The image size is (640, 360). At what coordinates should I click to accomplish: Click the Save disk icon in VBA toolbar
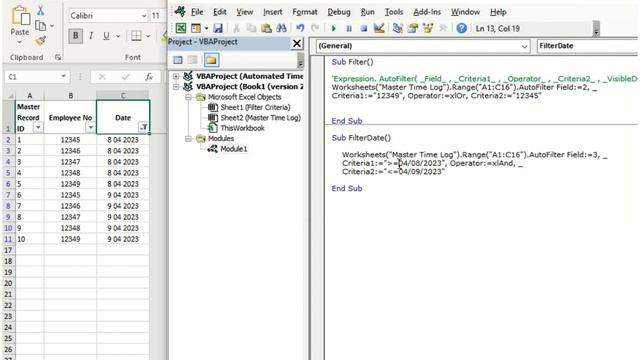(218, 28)
